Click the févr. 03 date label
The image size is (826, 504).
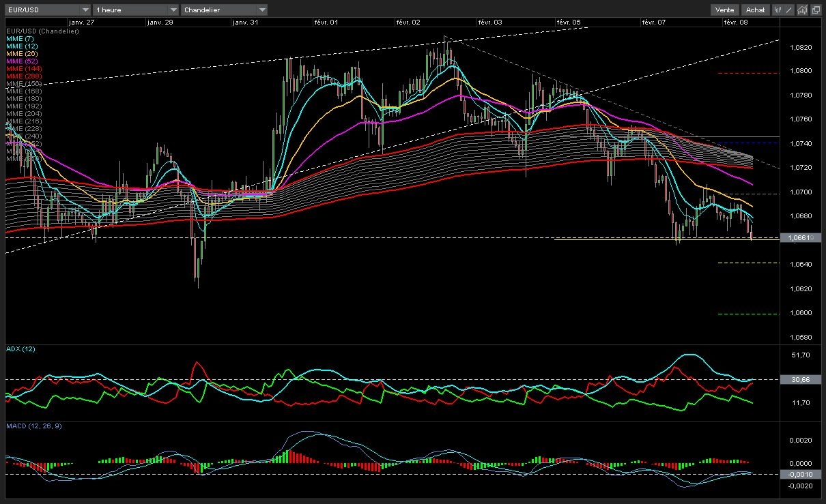(x=490, y=23)
